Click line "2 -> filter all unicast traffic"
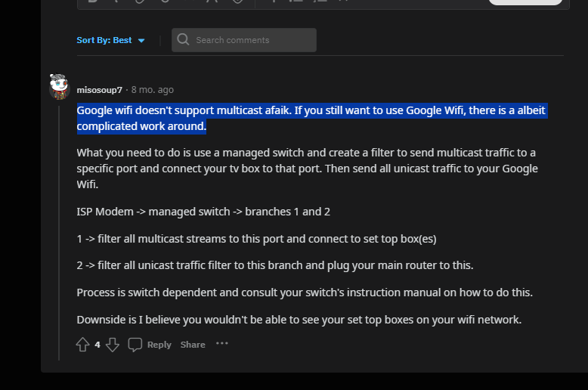The width and height of the screenshot is (588, 390). pos(275,265)
